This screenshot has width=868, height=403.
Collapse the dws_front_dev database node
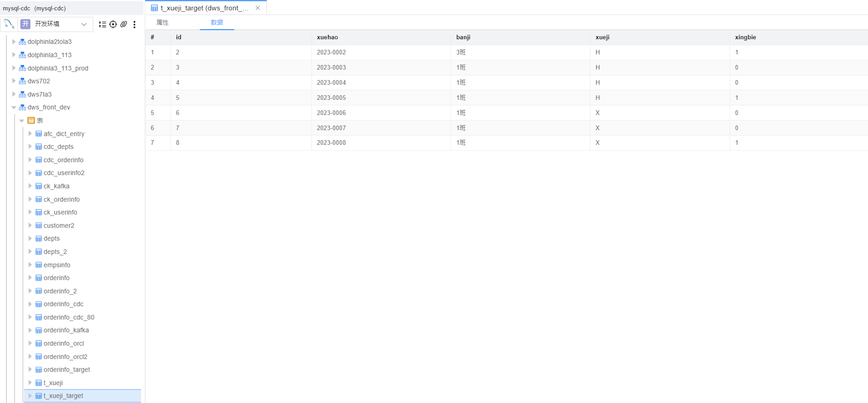pyautogui.click(x=14, y=107)
